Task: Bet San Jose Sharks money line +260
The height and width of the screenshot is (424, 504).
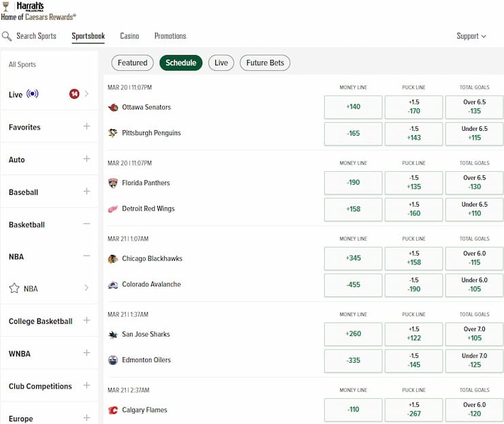Action: (353, 334)
